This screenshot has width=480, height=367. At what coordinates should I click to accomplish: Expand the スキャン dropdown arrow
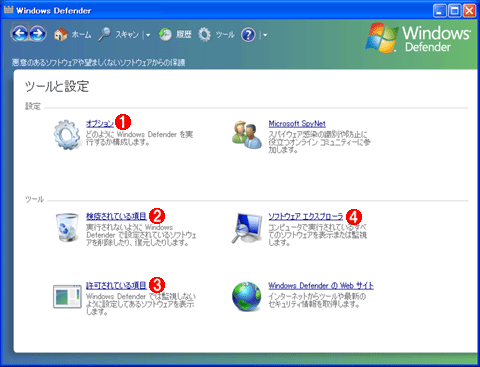click(x=148, y=35)
